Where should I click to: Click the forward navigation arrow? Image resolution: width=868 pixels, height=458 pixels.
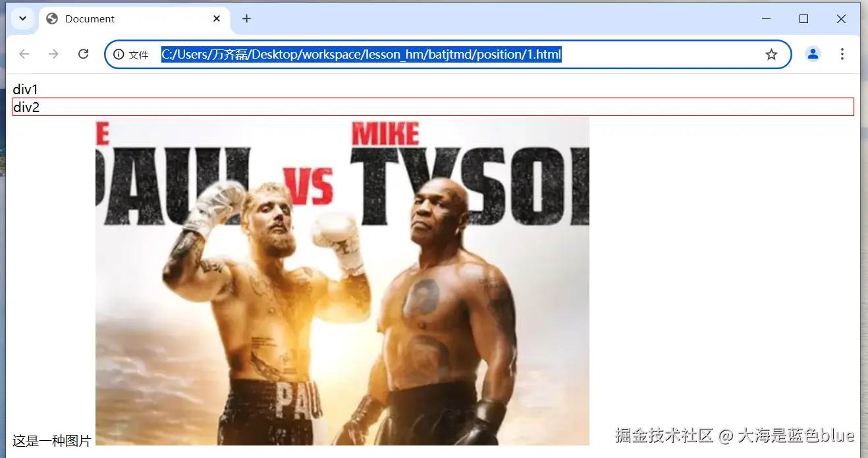click(x=53, y=54)
